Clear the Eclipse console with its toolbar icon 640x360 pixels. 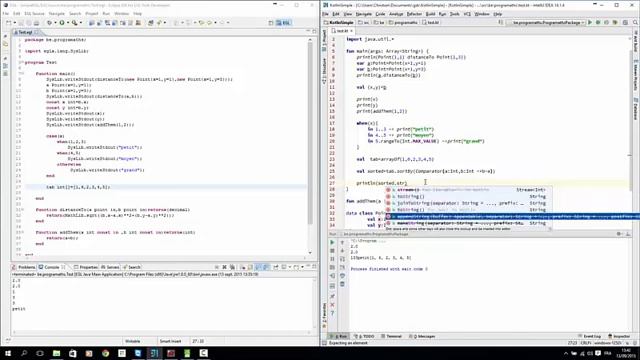(x=243, y=267)
